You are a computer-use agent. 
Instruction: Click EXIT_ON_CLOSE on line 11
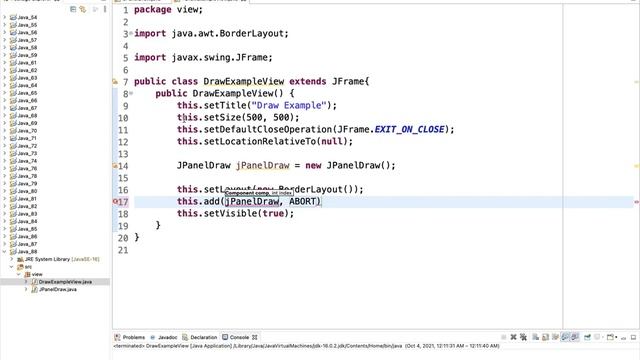409,129
